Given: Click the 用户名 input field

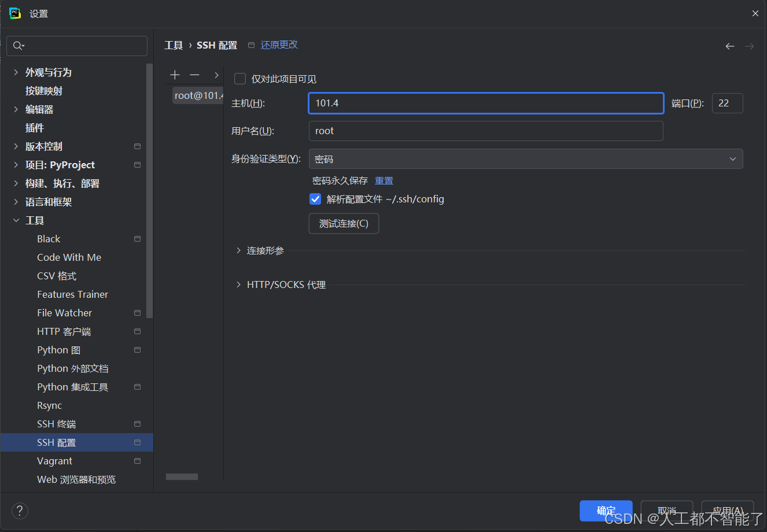Looking at the screenshot, I should point(485,131).
